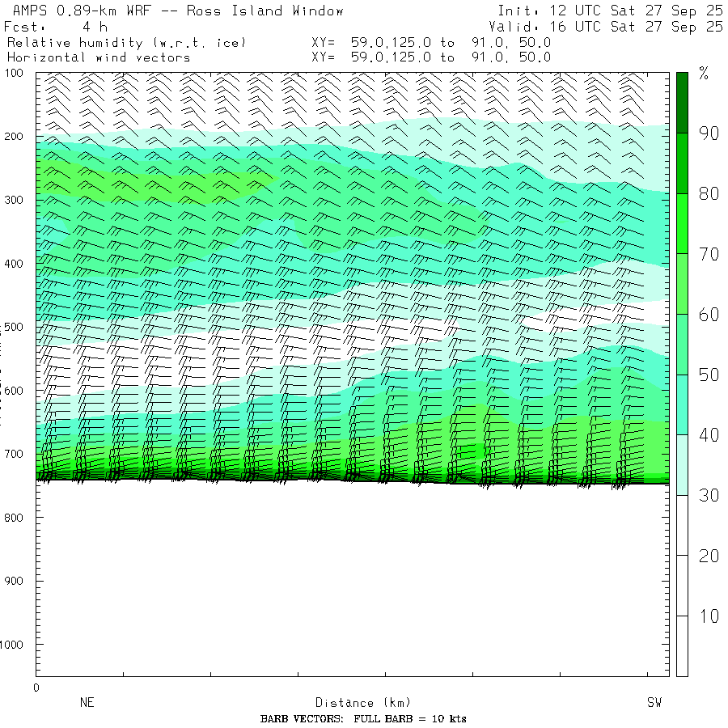Click the "Distance (km)" axis title

pos(363,703)
